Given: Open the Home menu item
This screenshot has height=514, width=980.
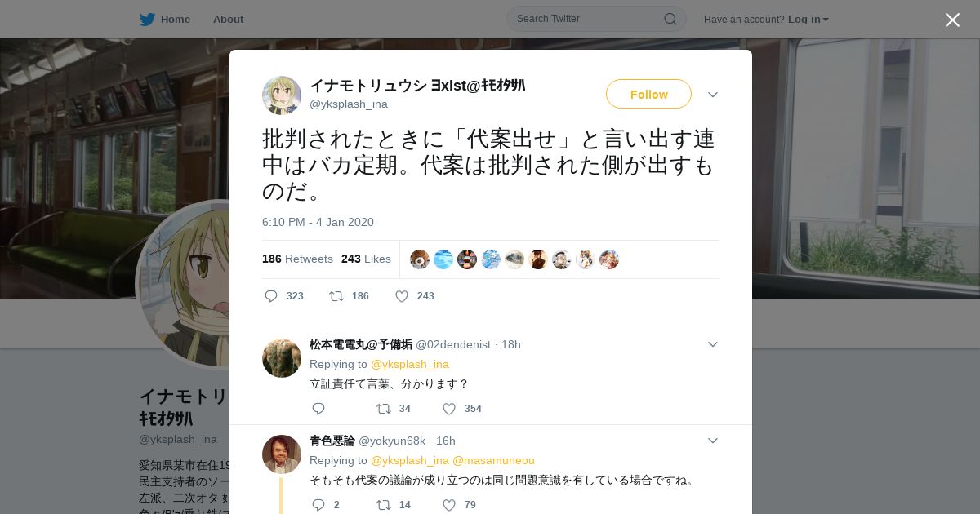Looking at the screenshot, I should point(176,20).
